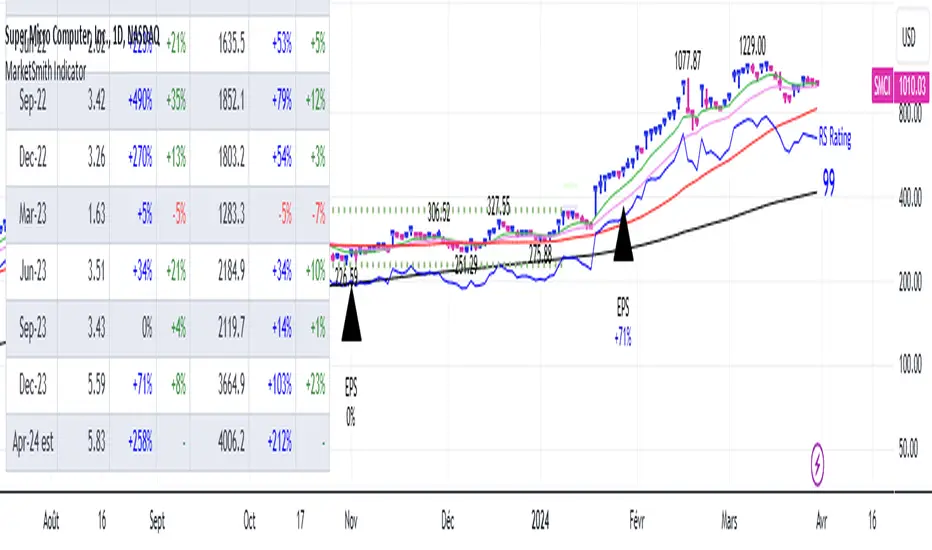Screen dimensions: 932x550
Task: Click the EPS 0% annotation under Nov marker
Action: 351,403
